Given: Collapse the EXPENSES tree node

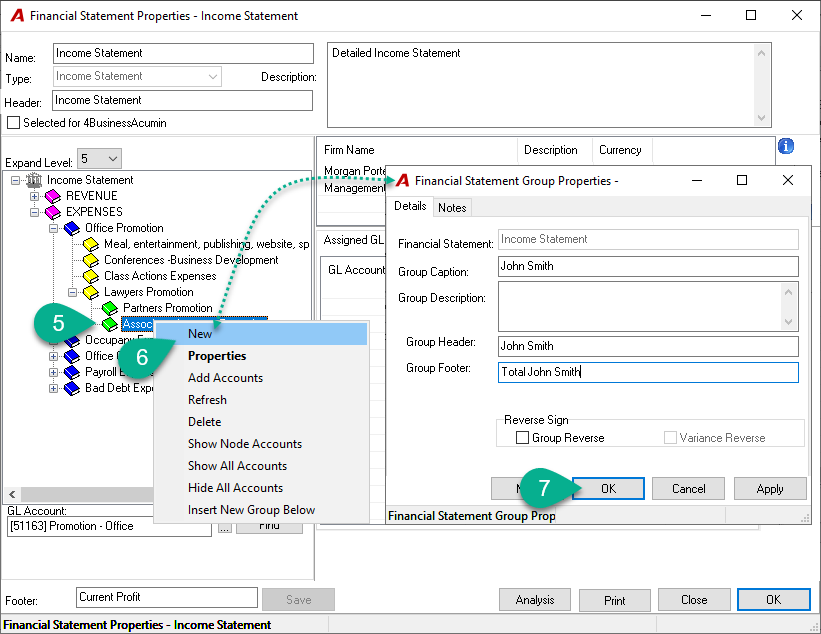Looking at the screenshot, I should pos(34,212).
